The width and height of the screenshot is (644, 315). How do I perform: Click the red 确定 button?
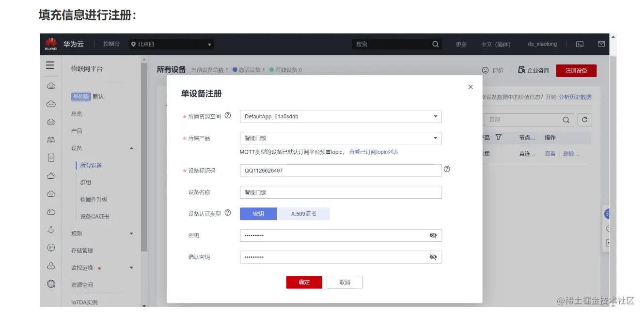[304, 282]
